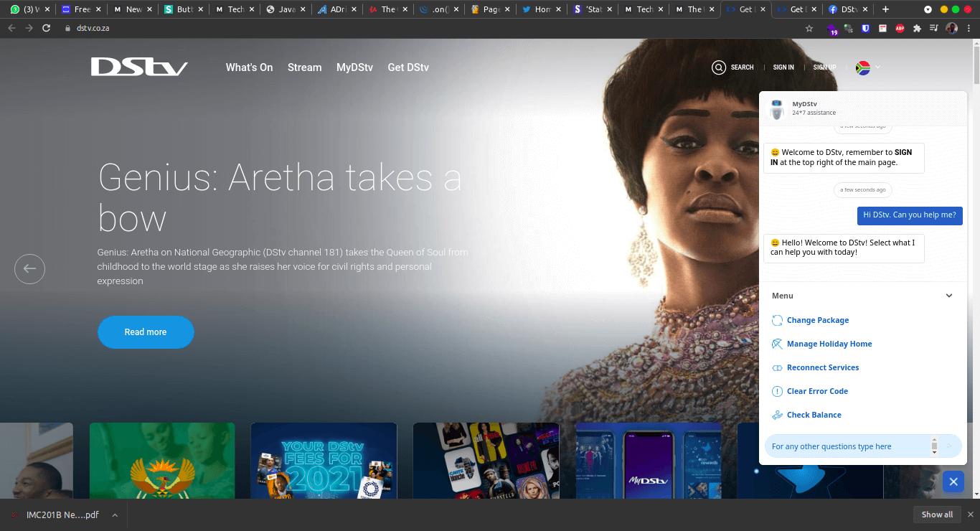This screenshot has height=531, width=980.
Task: Click the Check Balance icon
Action: [777, 415]
